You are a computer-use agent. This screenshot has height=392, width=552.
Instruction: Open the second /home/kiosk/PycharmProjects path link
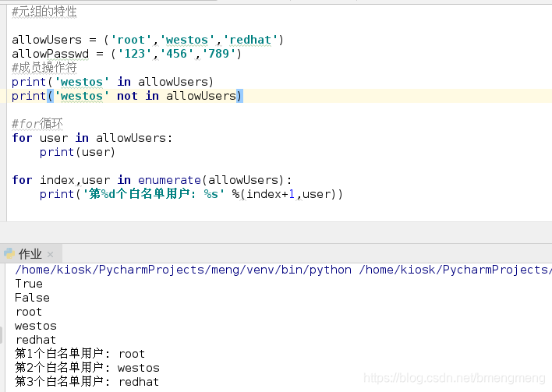(x=455, y=270)
